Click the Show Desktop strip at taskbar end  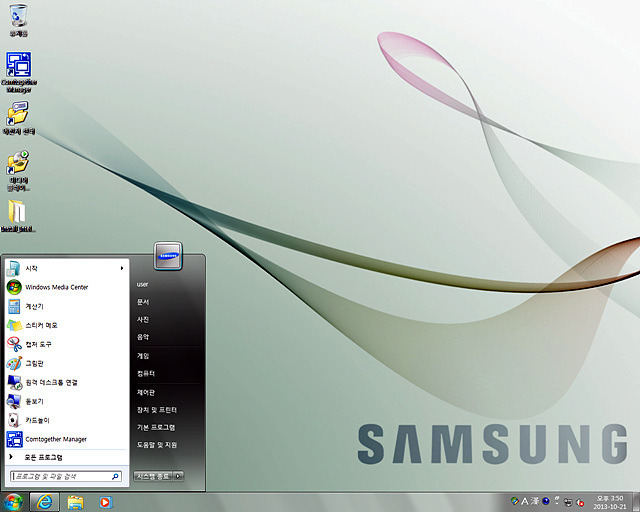[636, 502]
